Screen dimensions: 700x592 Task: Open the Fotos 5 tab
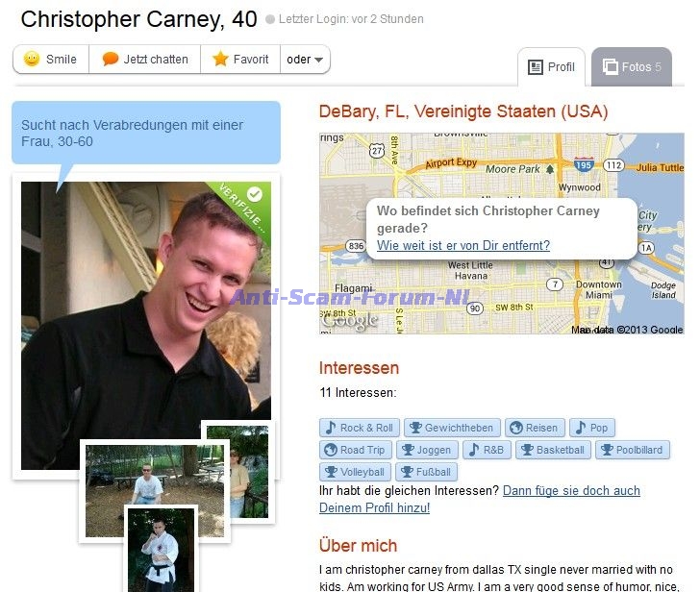pos(632,67)
